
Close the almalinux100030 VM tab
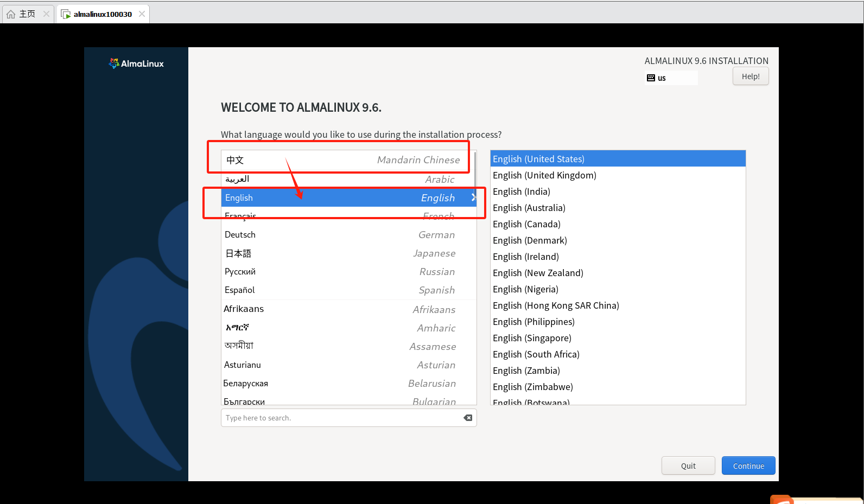[142, 14]
